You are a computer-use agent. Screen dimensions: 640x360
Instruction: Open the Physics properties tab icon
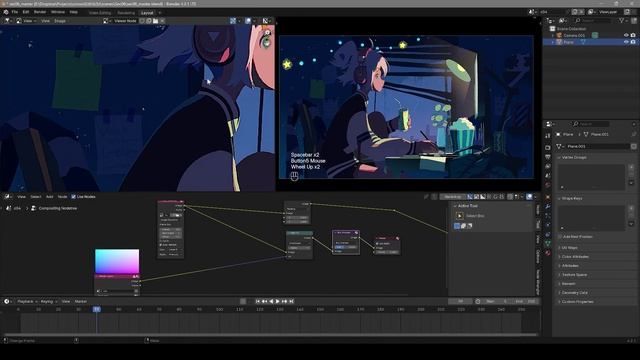coord(548,225)
